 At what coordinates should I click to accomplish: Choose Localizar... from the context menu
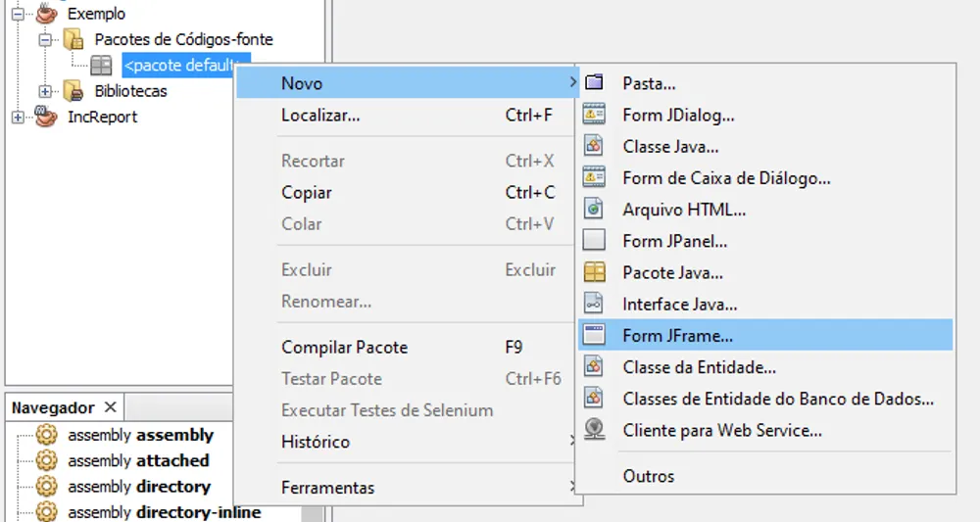click(x=320, y=115)
